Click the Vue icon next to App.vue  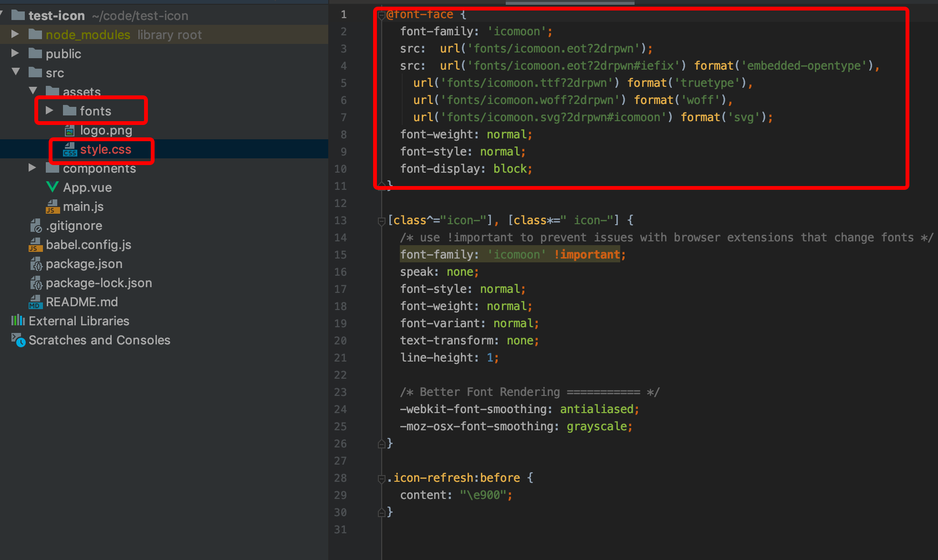pos(52,187)
